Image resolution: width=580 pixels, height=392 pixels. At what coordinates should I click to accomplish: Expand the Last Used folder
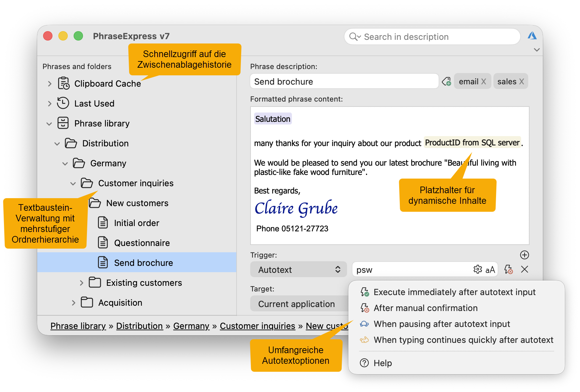click(x=49, y=104)
